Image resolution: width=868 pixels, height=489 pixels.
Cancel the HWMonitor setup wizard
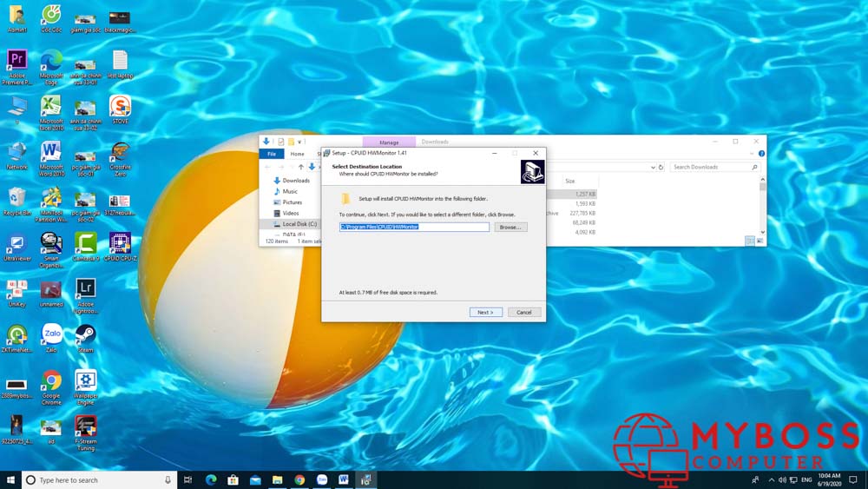pos(523,313)
